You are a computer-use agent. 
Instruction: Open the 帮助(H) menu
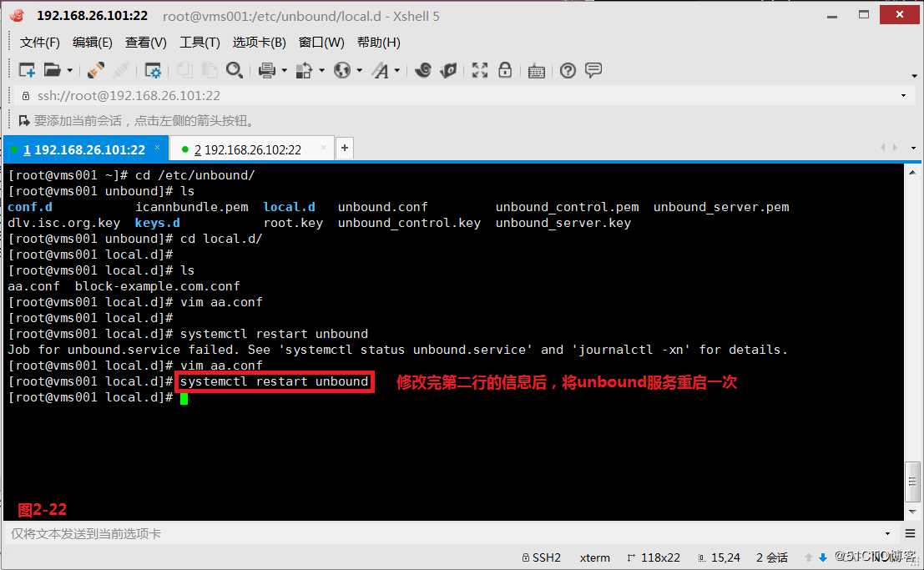click(378, 43)
